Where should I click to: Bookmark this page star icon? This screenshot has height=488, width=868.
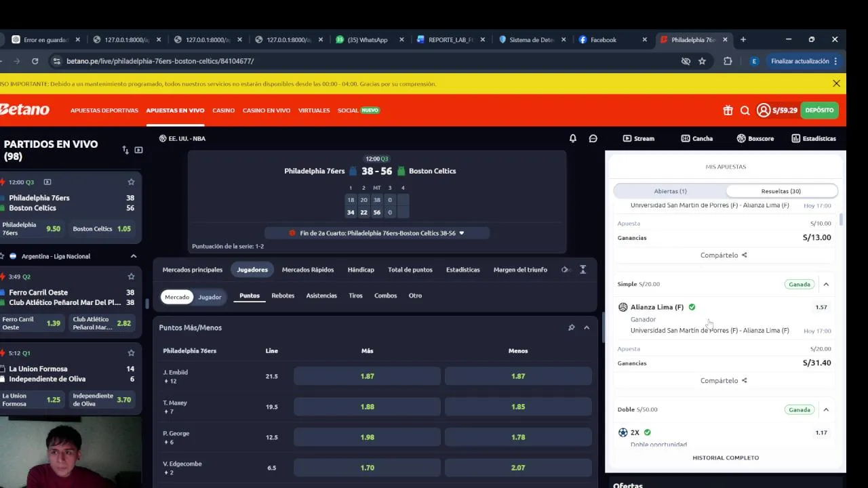coord(702,61)
